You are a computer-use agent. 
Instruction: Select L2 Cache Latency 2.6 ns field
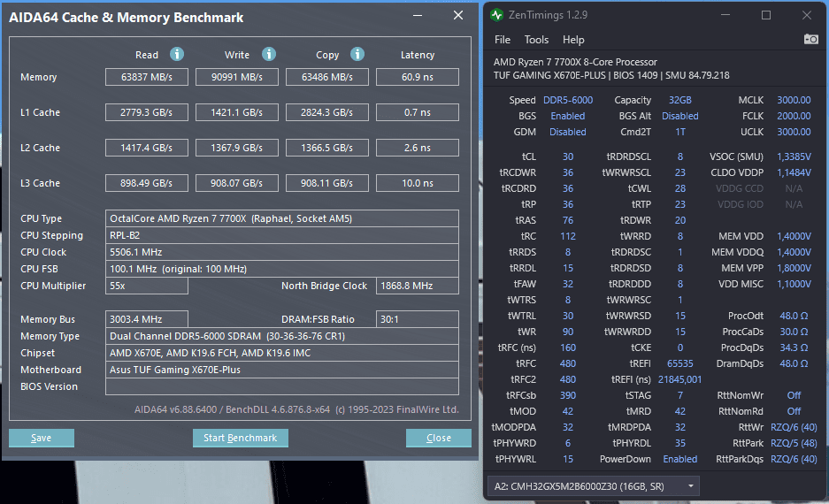(417, 148)
